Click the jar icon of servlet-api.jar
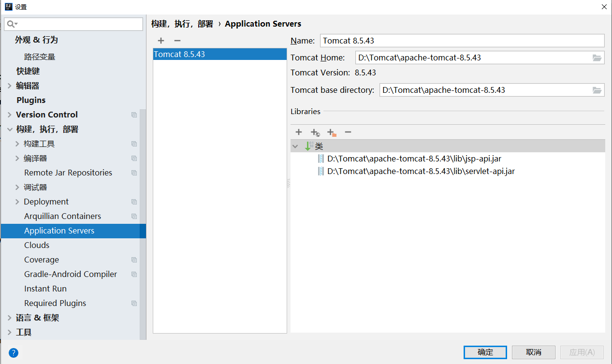 (x=321, y=171)
